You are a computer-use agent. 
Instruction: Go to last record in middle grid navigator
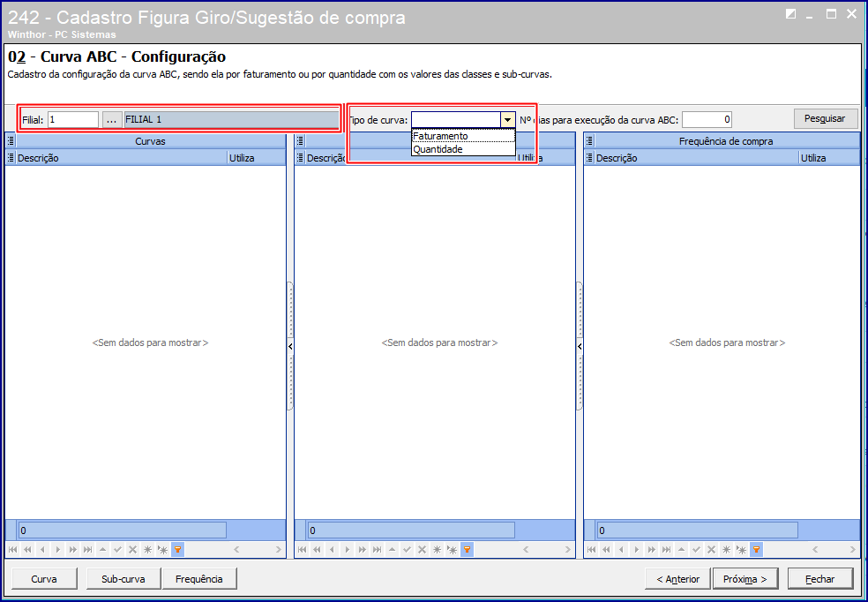click(377, 549)
